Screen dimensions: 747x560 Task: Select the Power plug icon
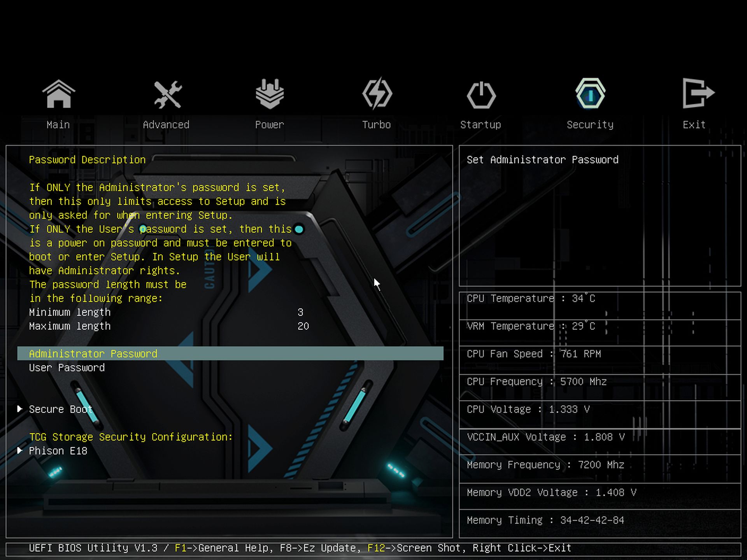(270, 94)
